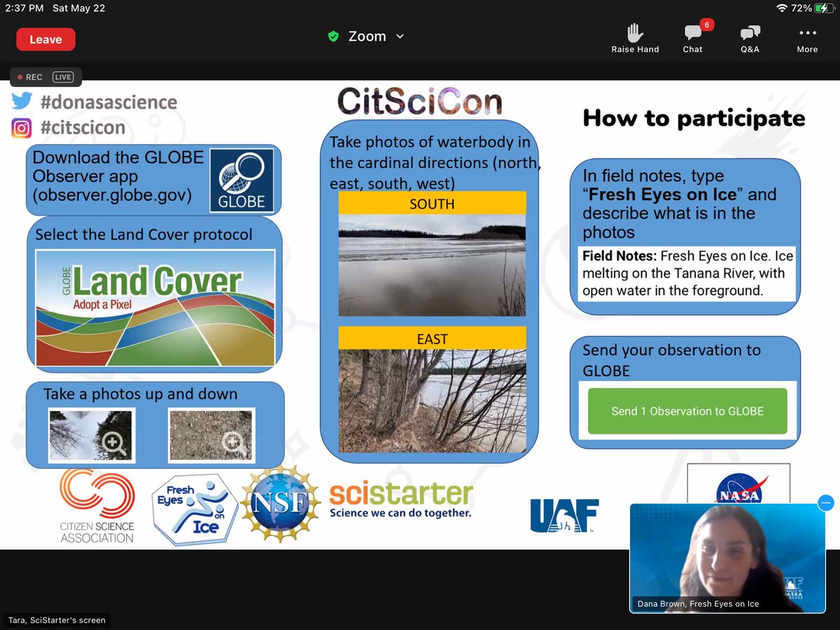Click the Send 1 Observation to GLOBE button

(x=686, y=412)
